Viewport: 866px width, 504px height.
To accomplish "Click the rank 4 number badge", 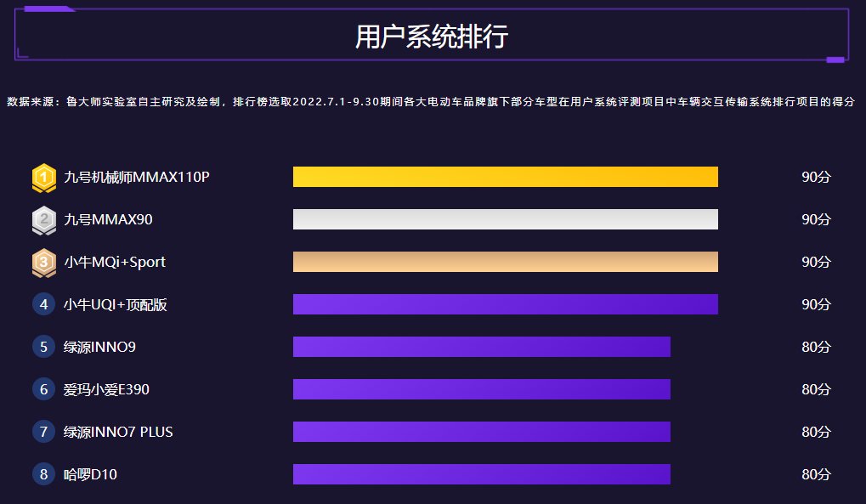I will coord(43,304).
